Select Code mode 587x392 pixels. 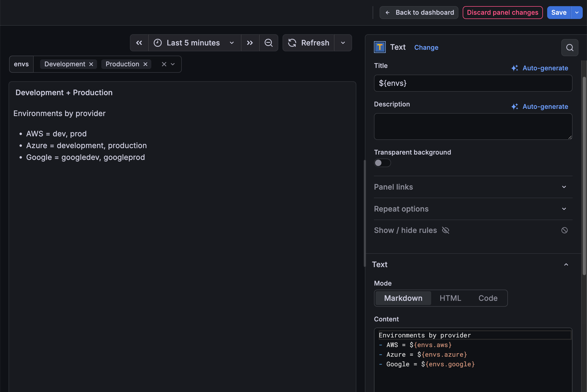coord(488,298)
